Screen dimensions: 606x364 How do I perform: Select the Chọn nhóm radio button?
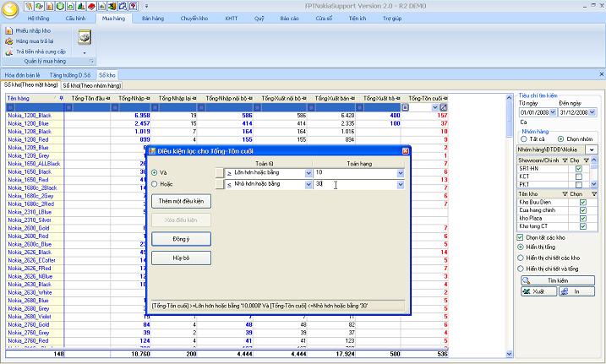[560, 139]
